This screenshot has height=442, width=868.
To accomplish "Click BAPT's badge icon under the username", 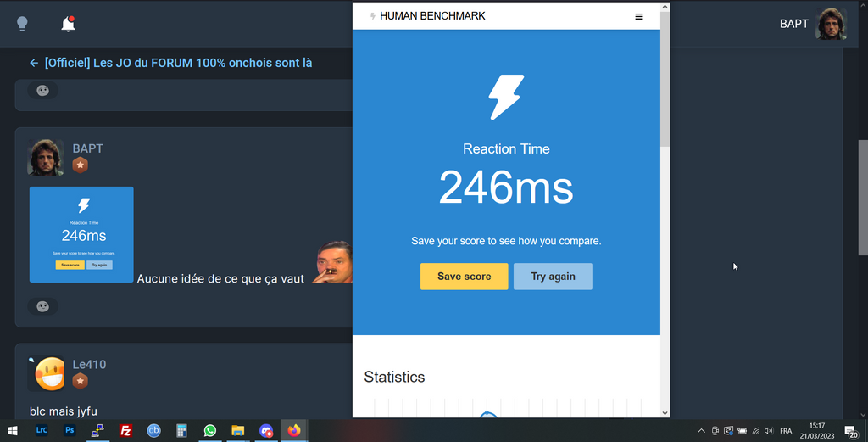I will pyautogui.click(x=81, y=165).
